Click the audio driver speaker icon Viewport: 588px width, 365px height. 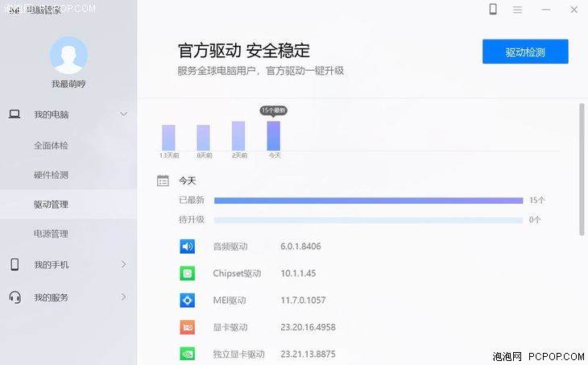187,247
